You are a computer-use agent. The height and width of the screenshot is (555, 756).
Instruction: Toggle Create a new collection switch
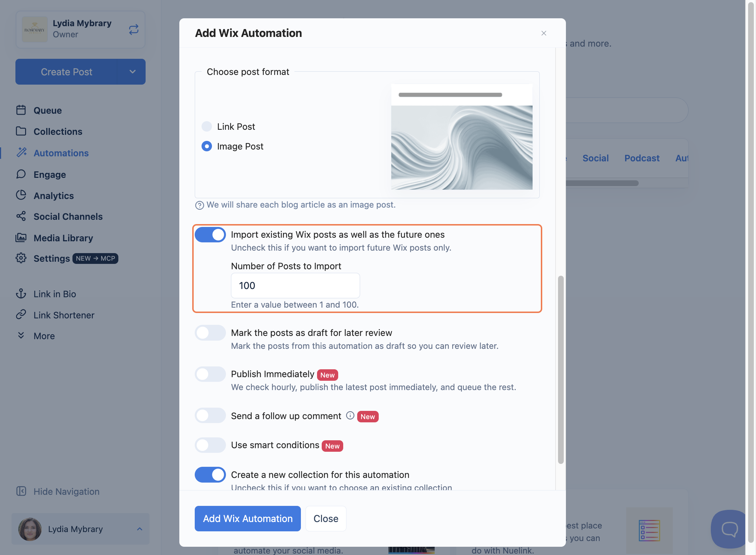(x=210, y=475)
